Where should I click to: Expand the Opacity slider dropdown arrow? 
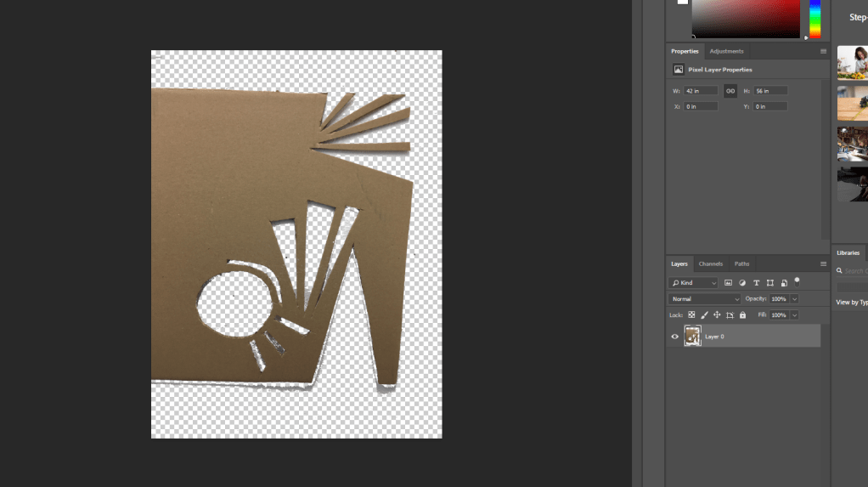[794, 299]
